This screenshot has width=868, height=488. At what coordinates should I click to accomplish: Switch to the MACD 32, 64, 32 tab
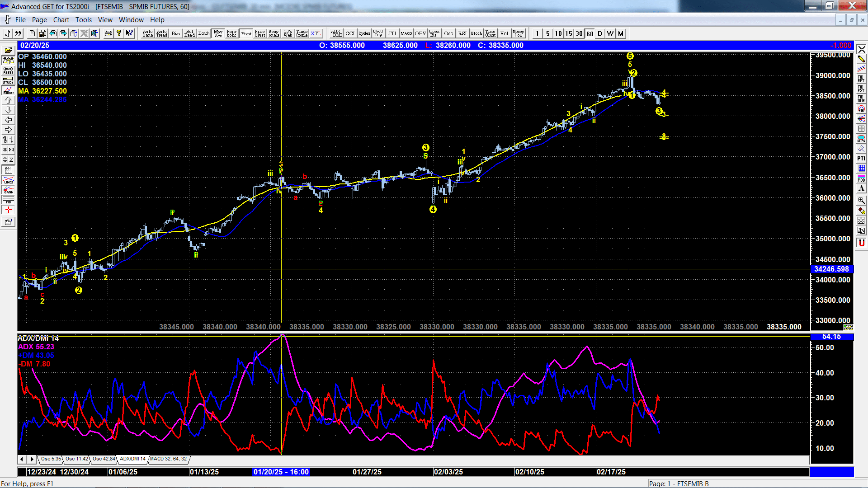click(168, 459)
